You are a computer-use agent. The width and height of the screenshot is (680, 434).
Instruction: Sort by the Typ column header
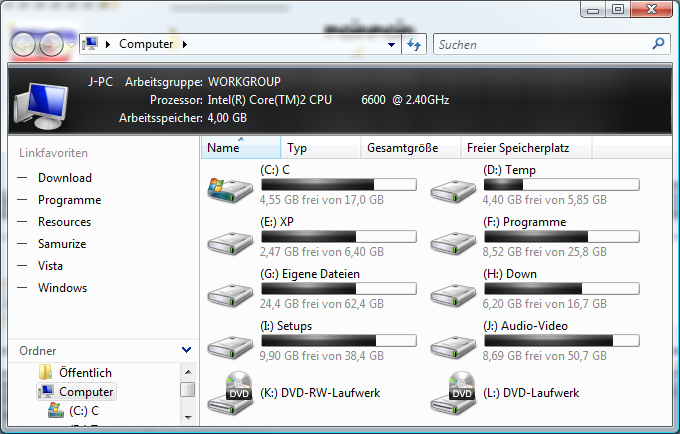(320, 148)
